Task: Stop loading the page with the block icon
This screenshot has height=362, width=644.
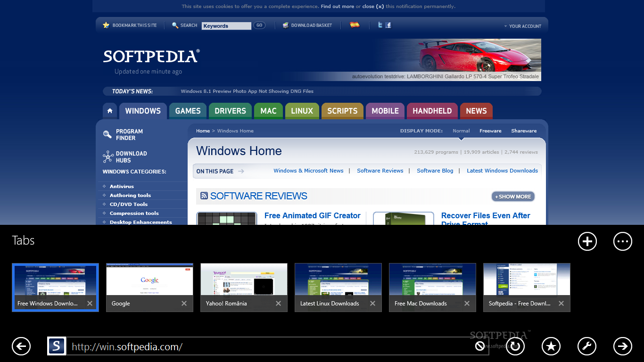Action: pyautogui.click(x=479, y=346)
